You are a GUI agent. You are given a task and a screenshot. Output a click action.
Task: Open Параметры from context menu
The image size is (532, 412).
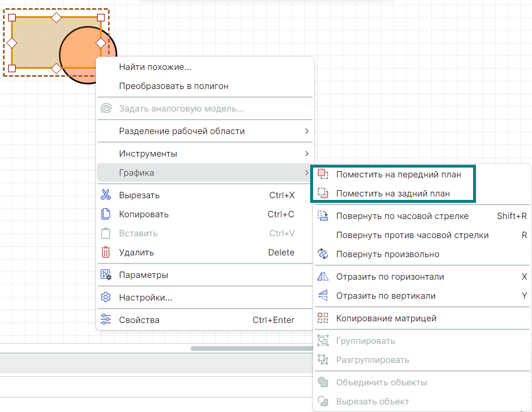[143, 275]
